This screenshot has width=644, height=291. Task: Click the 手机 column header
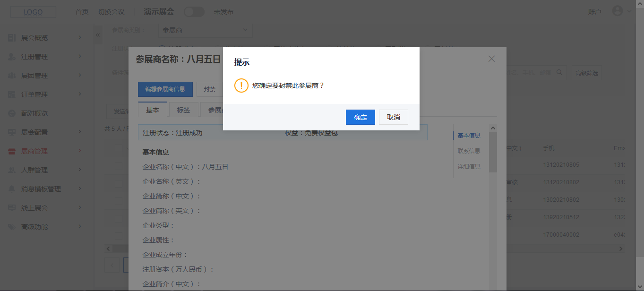click(x=549, y=148)
